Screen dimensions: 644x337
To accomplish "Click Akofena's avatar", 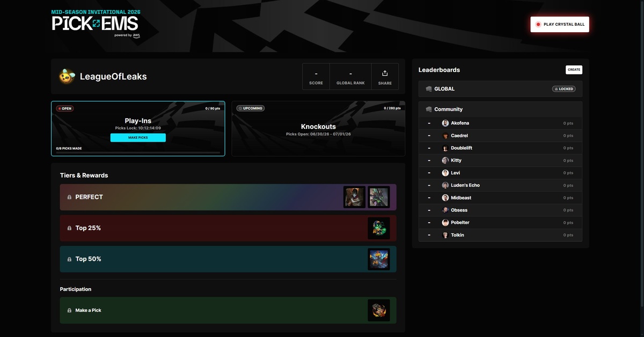I will (x=445, y=123).
